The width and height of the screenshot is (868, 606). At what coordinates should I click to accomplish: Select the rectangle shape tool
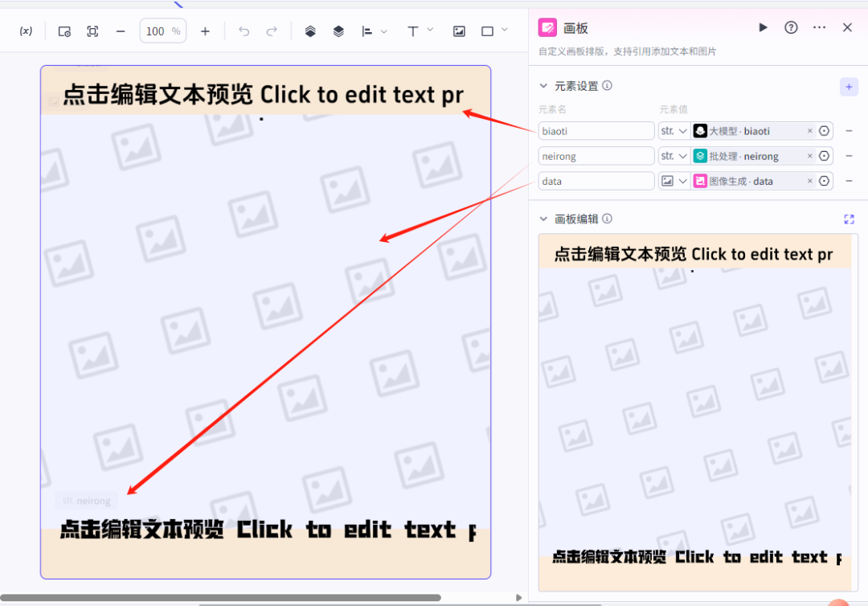pyautogui.click(x=487, y=31)
